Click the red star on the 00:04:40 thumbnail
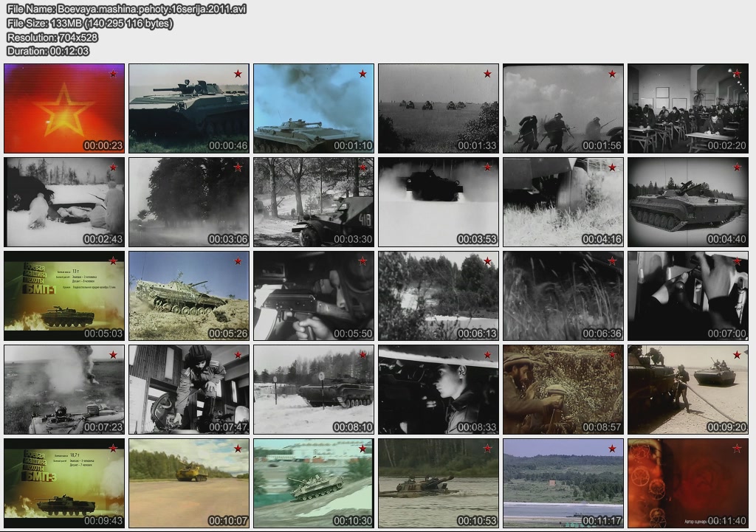756x532 pixels. click(x=737, y=167)
